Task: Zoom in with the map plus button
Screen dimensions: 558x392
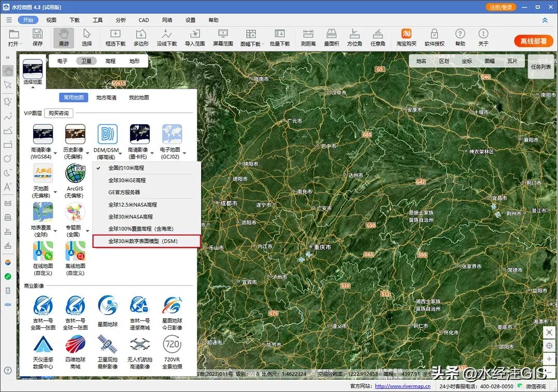Action: pos(549,359)
